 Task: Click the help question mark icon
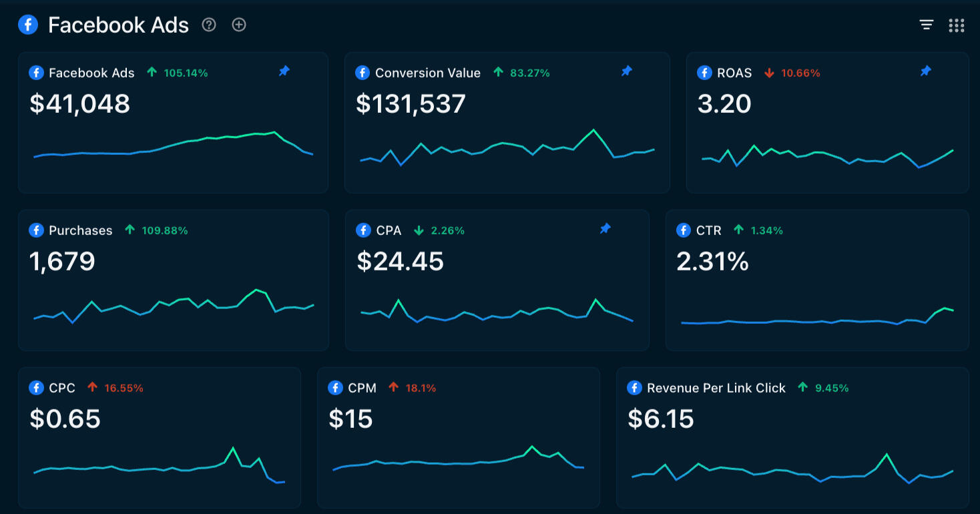pos(210,25)
